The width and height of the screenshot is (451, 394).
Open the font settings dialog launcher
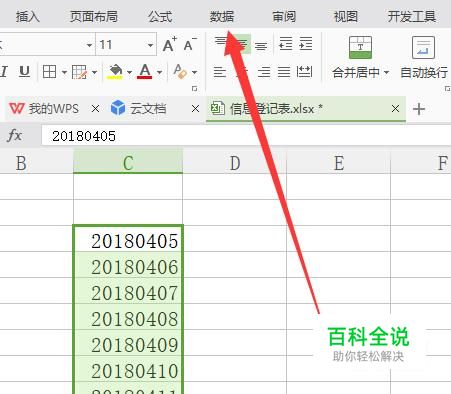point(195,89)
